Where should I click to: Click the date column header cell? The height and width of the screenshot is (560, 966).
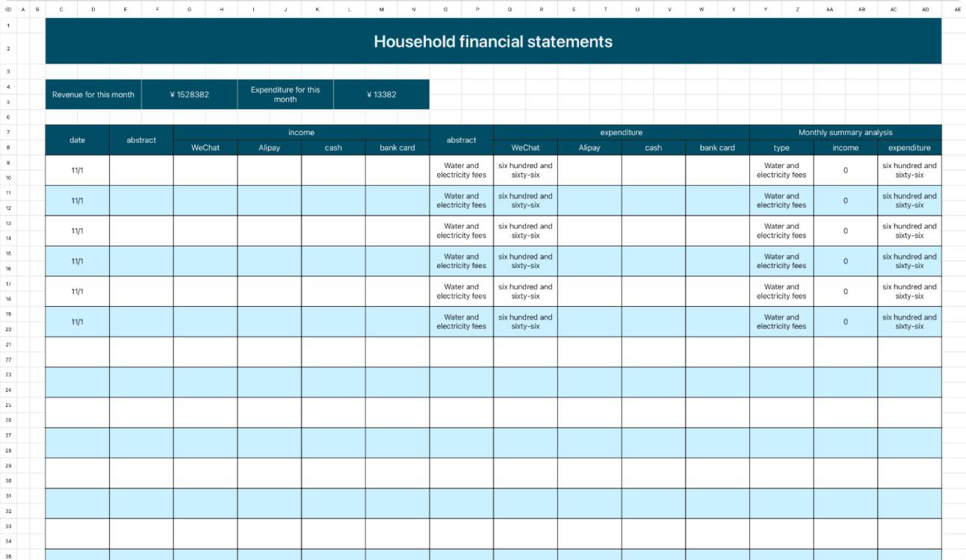tap(77, 140)
